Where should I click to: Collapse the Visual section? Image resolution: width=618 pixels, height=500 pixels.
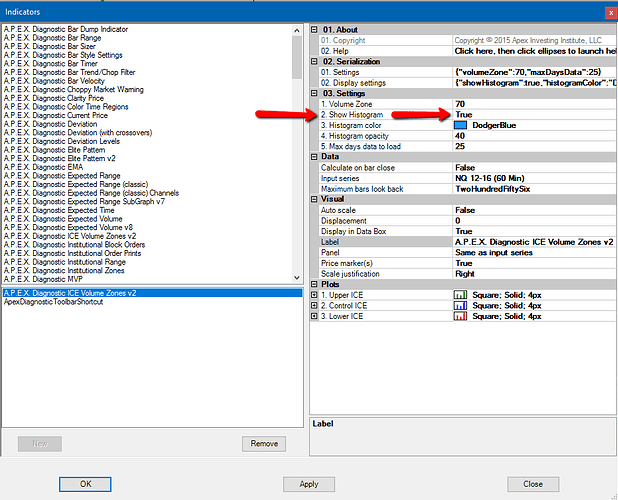(x=314, y=199)
